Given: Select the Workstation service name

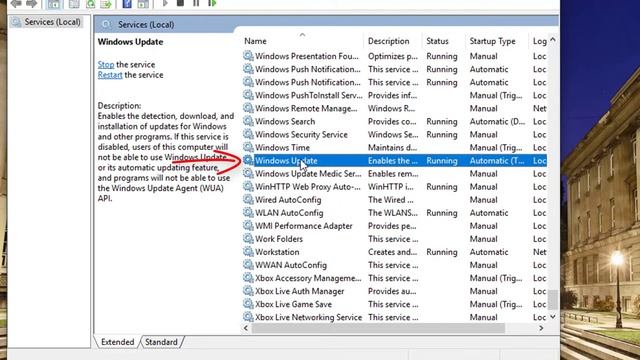Looking at the screenshot, I should point(277,252).
